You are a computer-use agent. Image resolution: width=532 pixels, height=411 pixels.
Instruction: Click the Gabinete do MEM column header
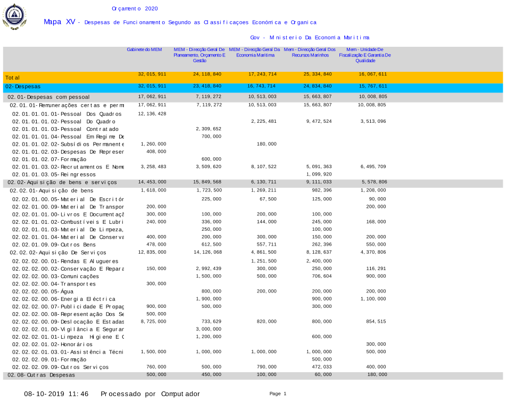(x=144, y=49)
